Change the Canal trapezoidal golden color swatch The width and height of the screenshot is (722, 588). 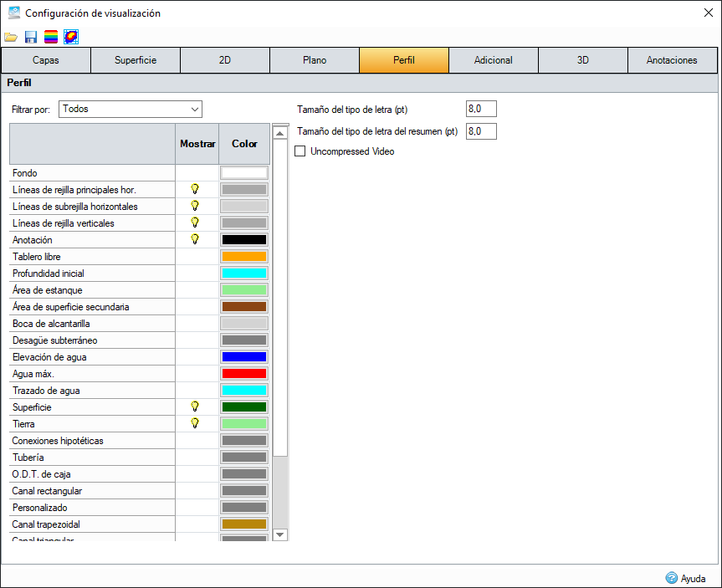(244, 524)
